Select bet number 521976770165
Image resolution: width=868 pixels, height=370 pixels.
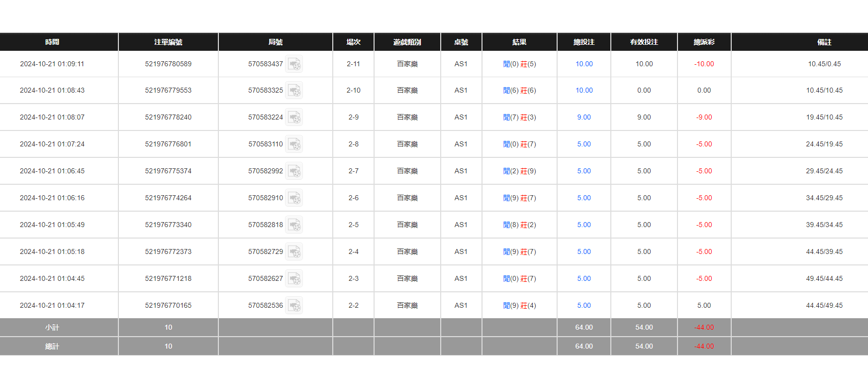click(168, 305)
